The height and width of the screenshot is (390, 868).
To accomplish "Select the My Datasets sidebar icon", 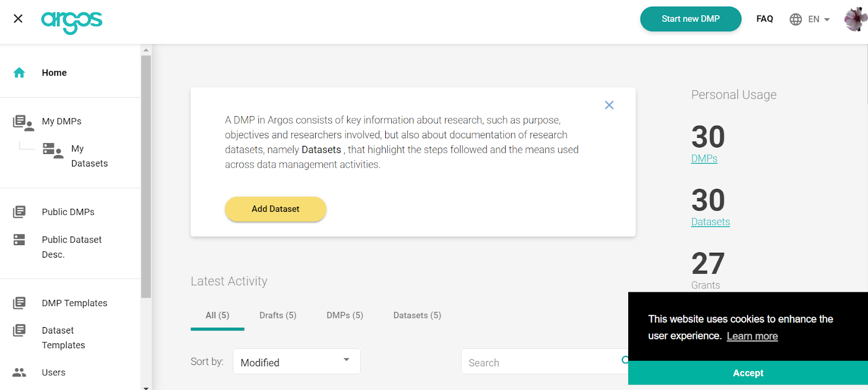I will tap(53, 150).
